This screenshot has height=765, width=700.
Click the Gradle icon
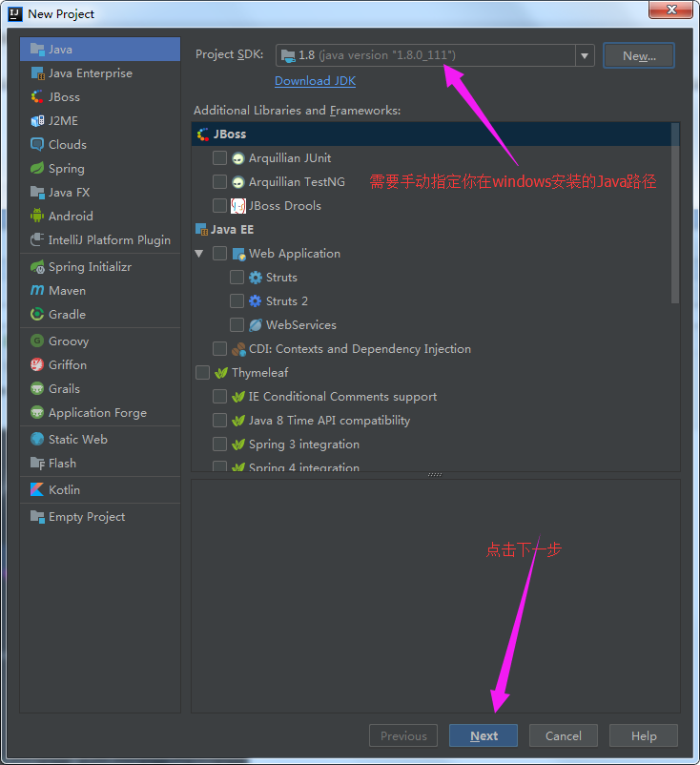pyautogui.click(x=37, y=315)
